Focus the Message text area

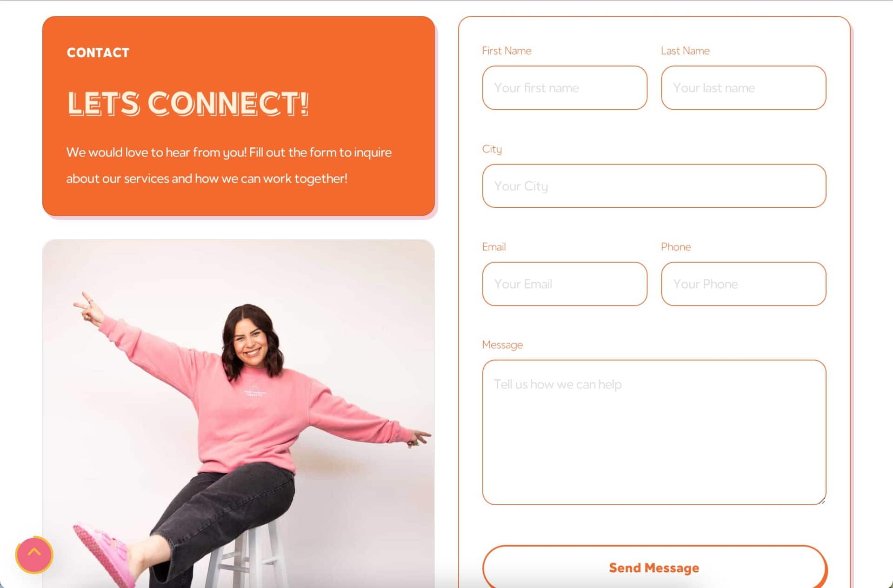click(654, 432)
